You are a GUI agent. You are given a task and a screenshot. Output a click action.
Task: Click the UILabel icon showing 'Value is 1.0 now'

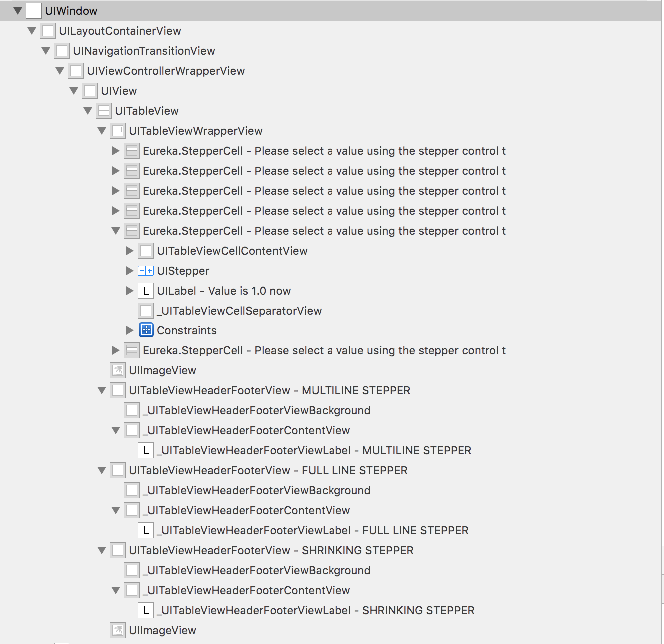[x=145, y=291]
